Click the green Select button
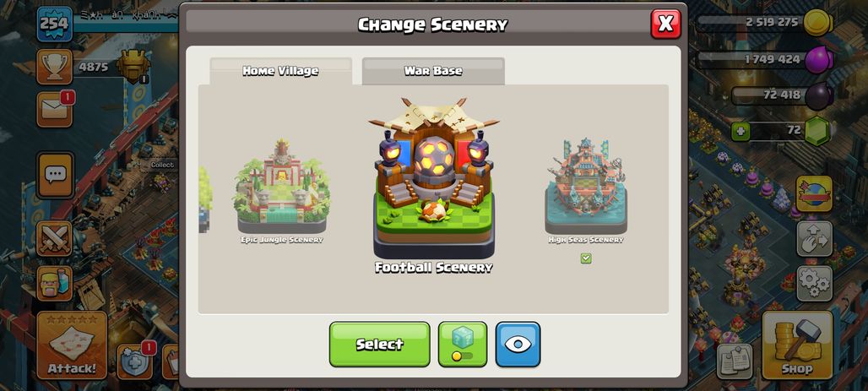The height and width of the screenshot is (391, 868). [x=379, y=344]
